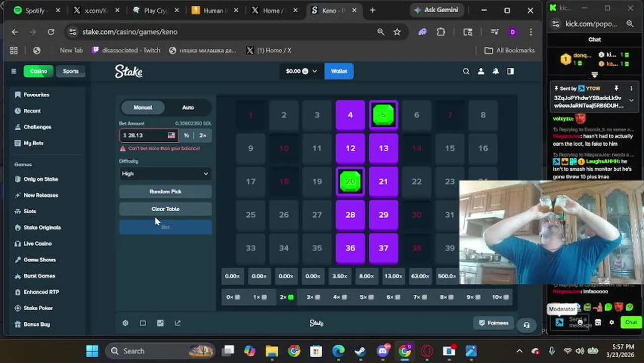The height and width of the screenshot is (363, 644).
Task: Open the Stake user profile icon
Action: (481, 72)
